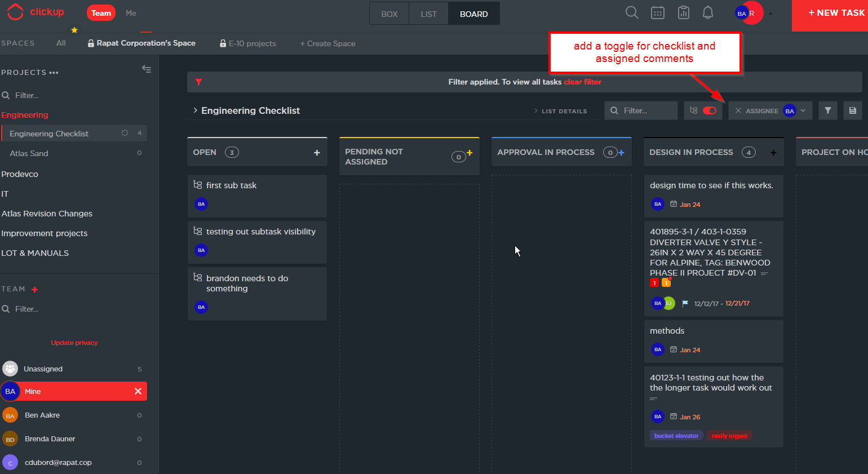Click the favorites star icon
Viewport: 868px width, 474px height.
coord(74,30)
